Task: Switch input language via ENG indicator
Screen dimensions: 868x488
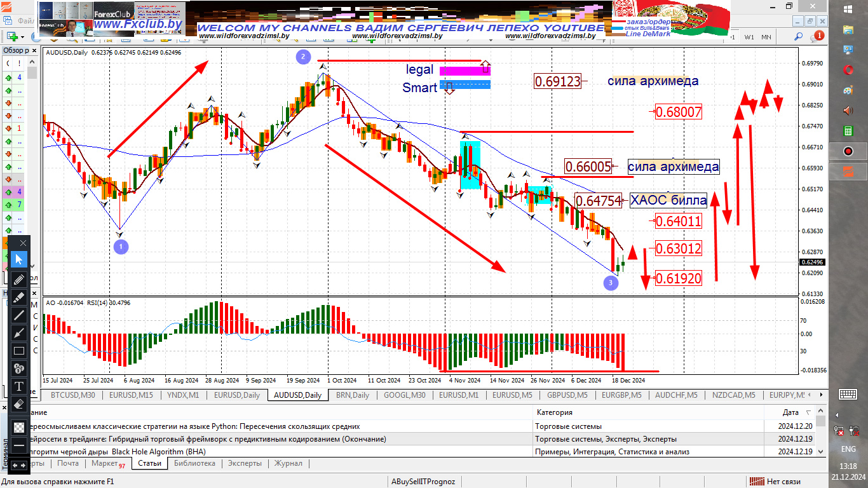Action: tap(848, 449)
